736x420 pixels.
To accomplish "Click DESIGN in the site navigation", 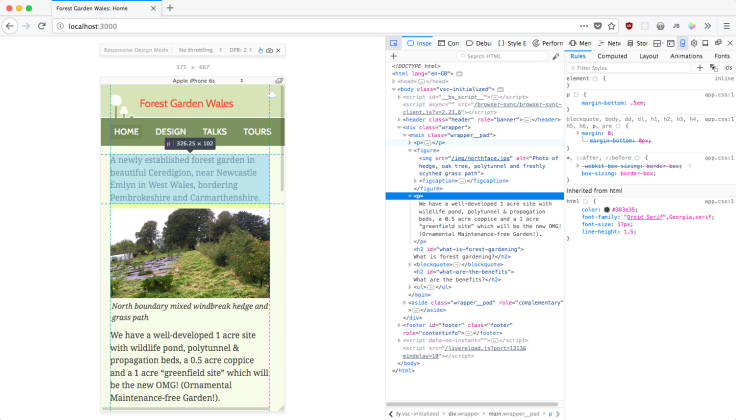I will [x=171, y=132].
